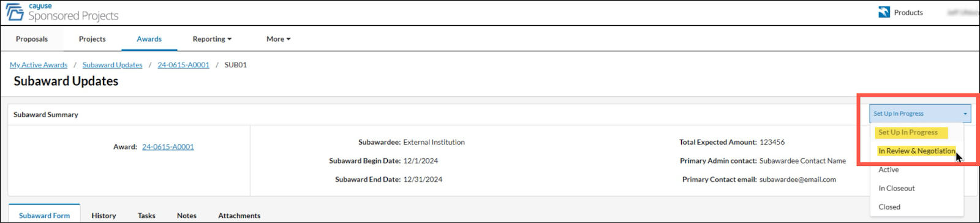
Task: Expand the Reporting dropdown menu
Action: pyautogui.click(x=212, y=39)
